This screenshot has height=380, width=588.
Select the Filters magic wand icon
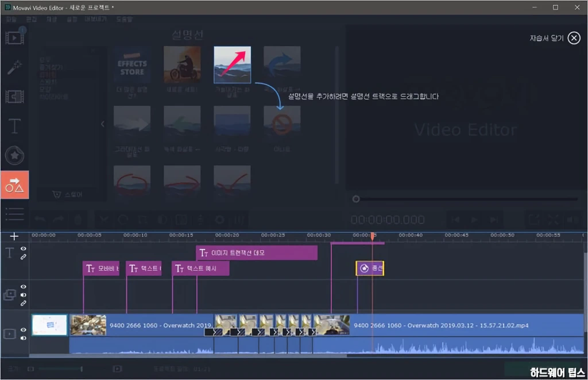14,68
